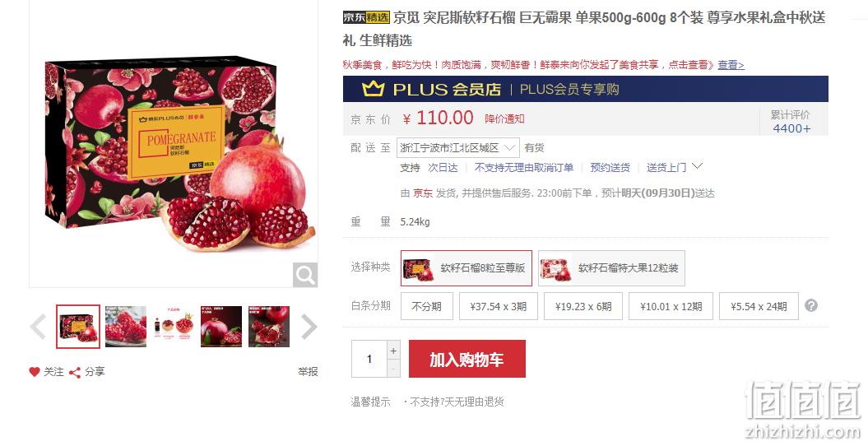Click the share icon below thumbnails
868x446 pixels.
75,373
